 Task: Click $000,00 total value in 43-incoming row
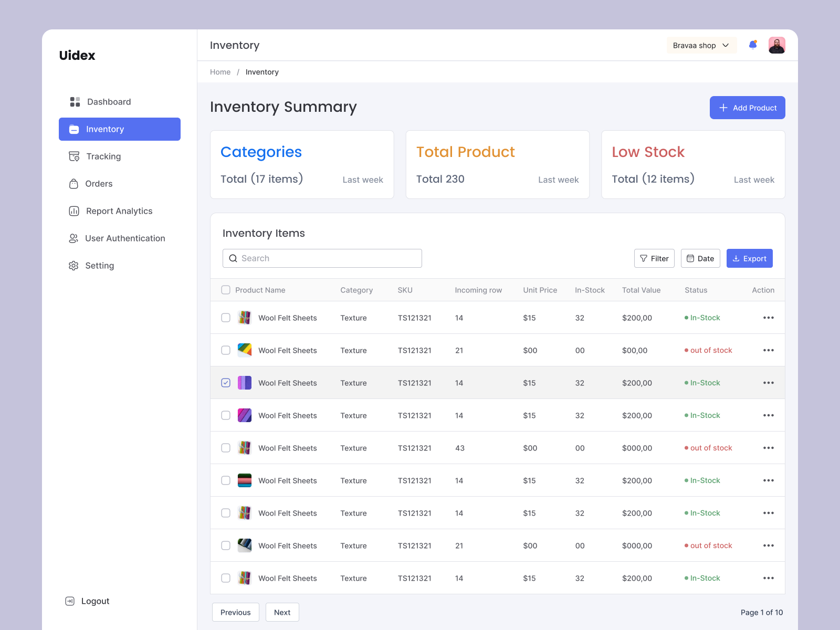coord(637,448)
